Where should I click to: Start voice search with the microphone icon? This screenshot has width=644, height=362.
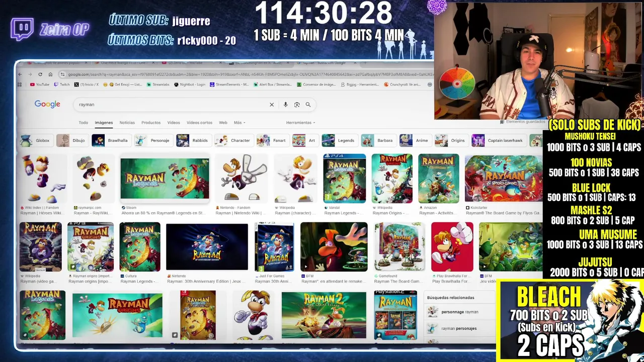(285, 105)
